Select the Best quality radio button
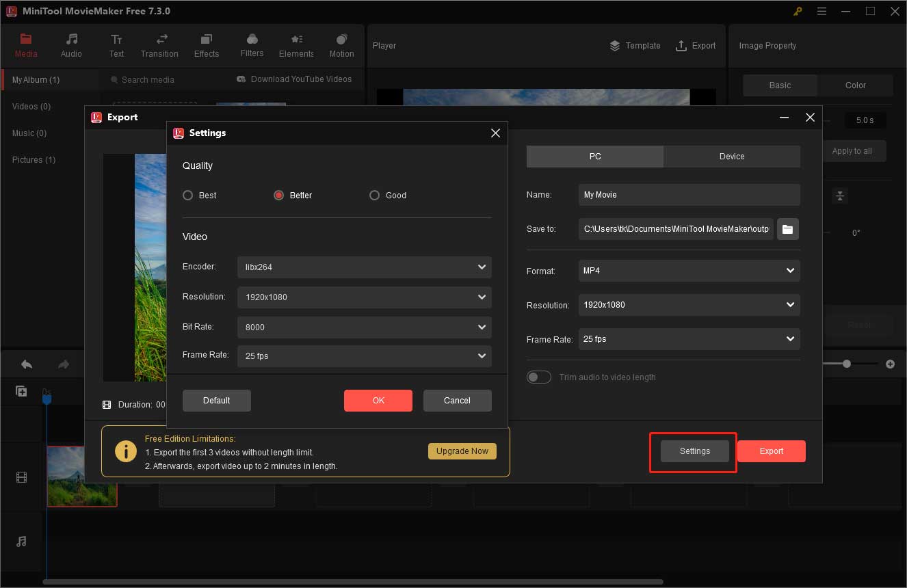This screenshot has height=588, width=907. tap(187, 195)
